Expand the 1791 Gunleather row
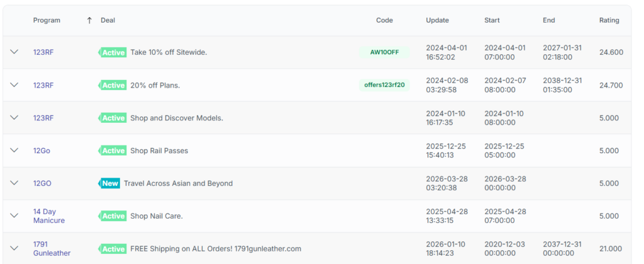Screen dimensions: 644x264 [x=14, y=249]
